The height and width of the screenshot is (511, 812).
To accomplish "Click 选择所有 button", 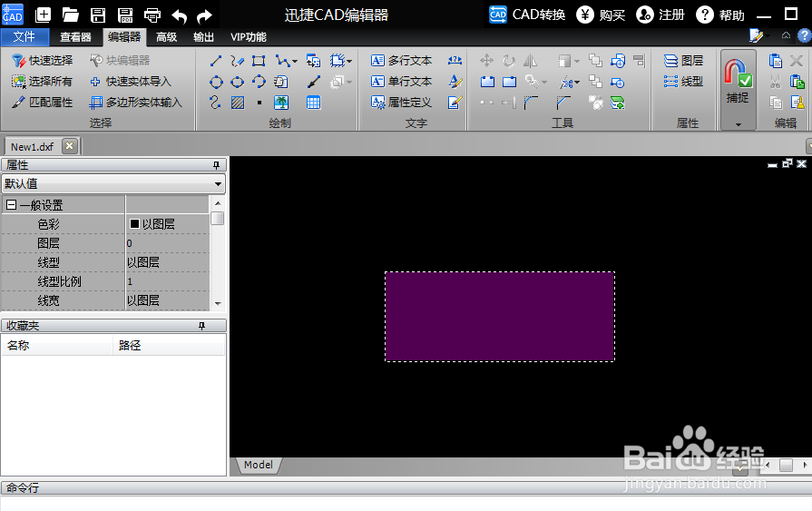I will coord(43,82).
